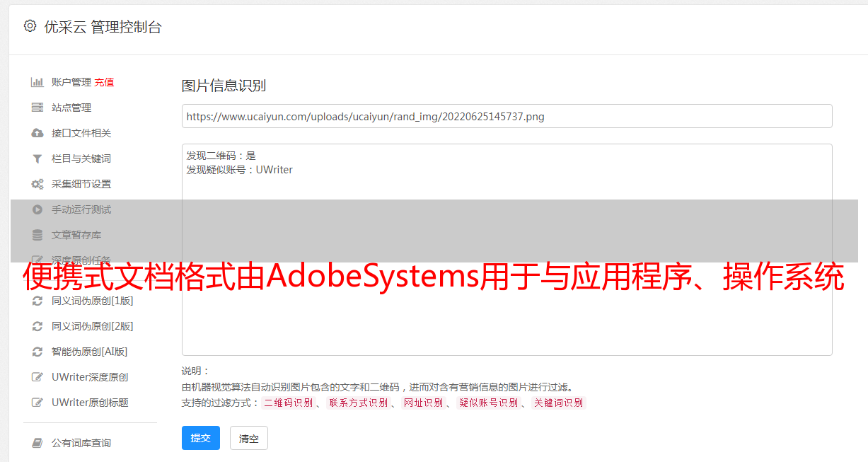Open UWriter深度原创 page
Screen dimensions: 868x462
pos(90,377)
